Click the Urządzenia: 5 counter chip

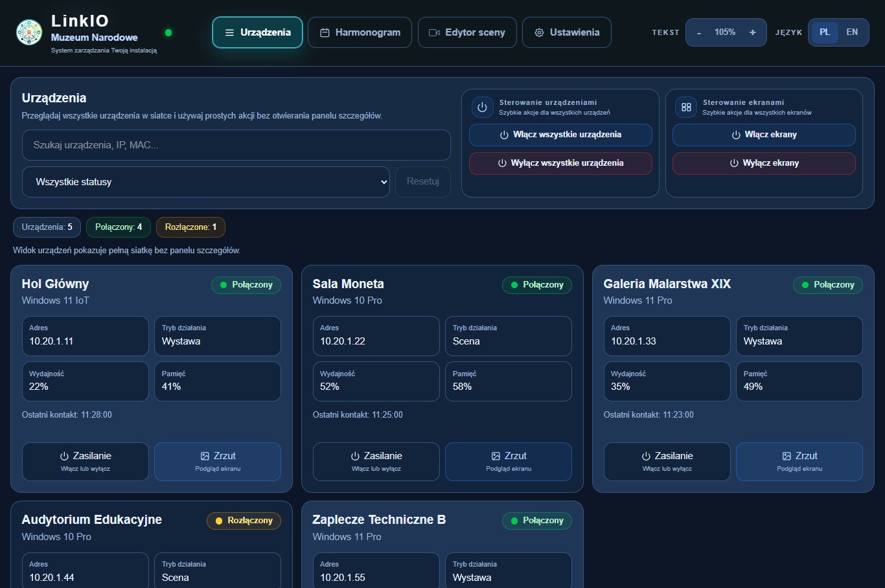point(47,227)
